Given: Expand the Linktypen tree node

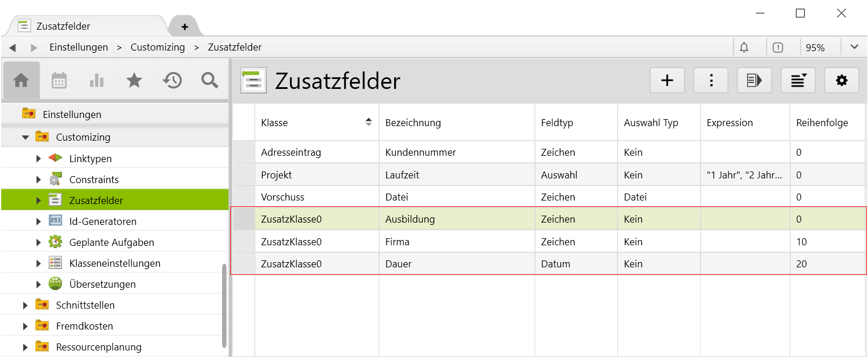Looking at the screenshot, I should pyautogui.click(x=38, y=159).
